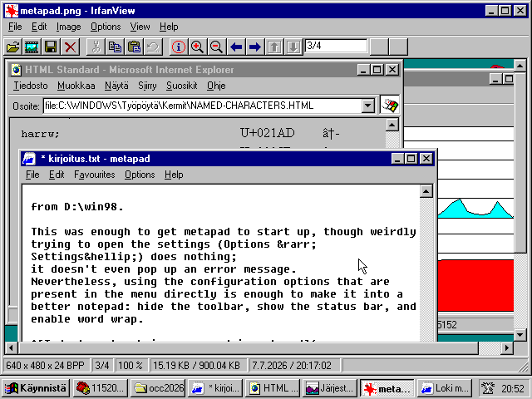
Task: Click the Windows flag logo in Internet Explorer
Action: tap(390, 105)
